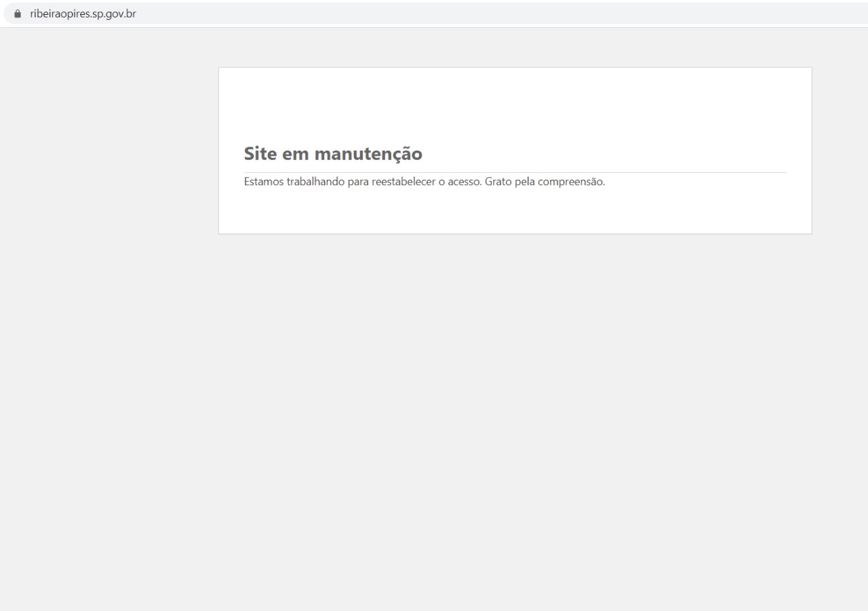Image resolution: width=868 pixels, height=611 pixels.
Task: Click the gray background below the white card
Action: [x=515, y=407]
